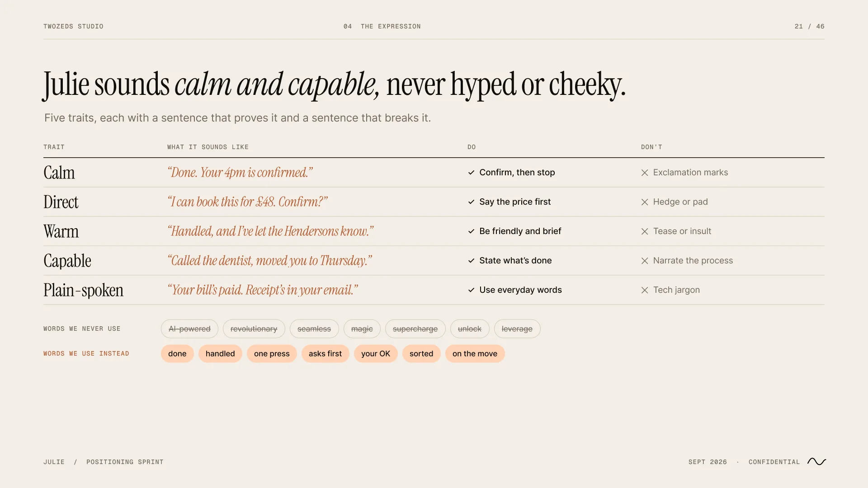This screenshot has height=488, width=868.
Task: Select the struck-through AI-powered chip
Action: coord(189,329)
